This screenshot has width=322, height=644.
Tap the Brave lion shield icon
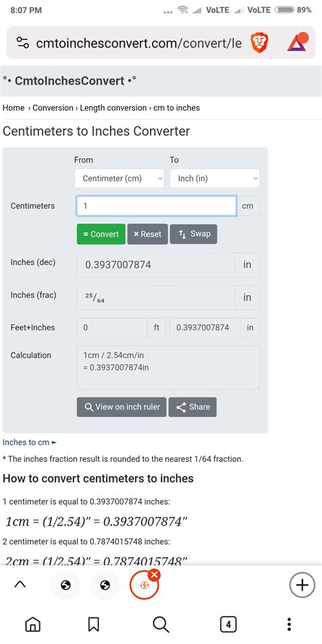click(259, 43)
